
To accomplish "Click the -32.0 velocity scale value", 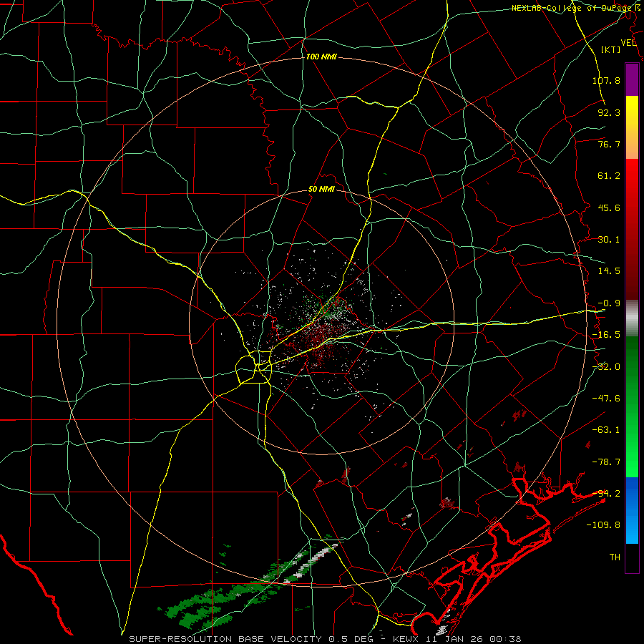I will [606, 367].
